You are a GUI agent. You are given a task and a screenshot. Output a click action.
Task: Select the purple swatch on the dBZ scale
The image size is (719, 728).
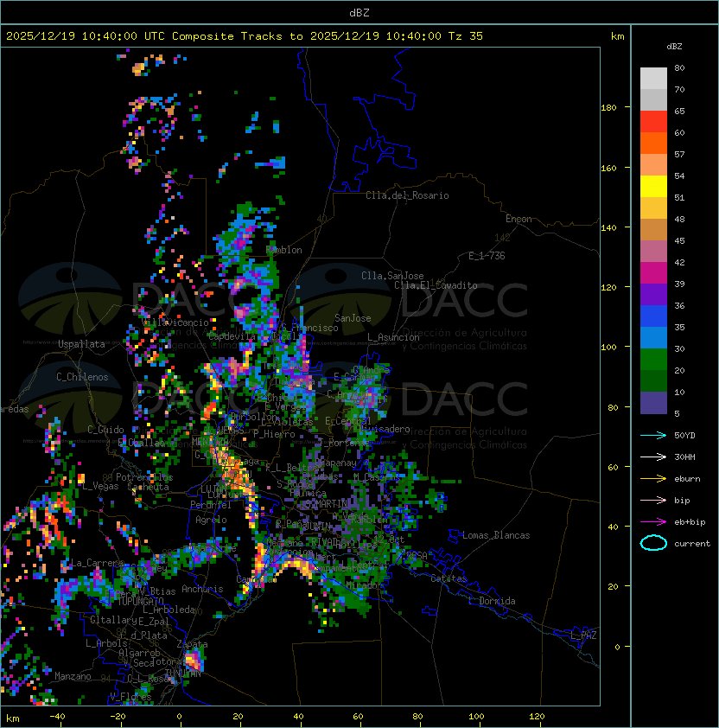point(653,295)
